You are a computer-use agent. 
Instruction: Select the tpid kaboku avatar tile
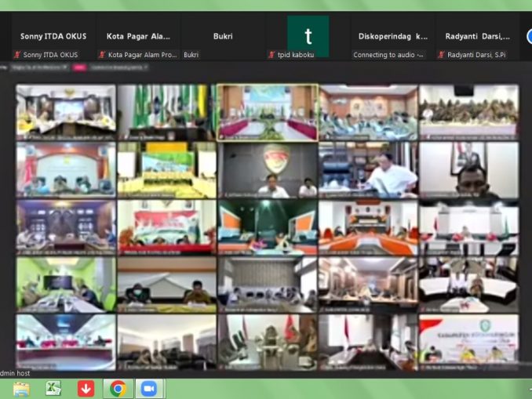[x=308, y=36]
